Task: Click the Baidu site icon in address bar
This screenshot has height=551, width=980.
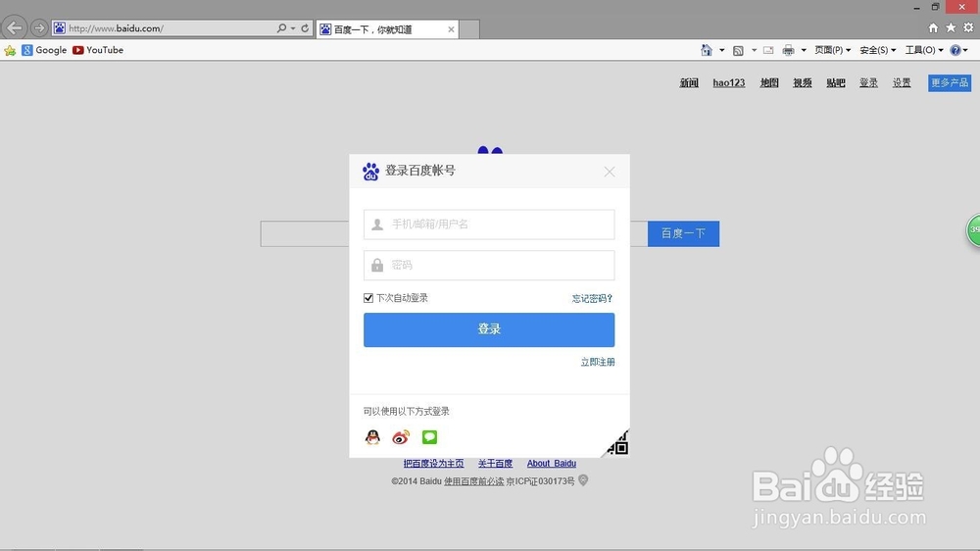Action: click(60, 28)
